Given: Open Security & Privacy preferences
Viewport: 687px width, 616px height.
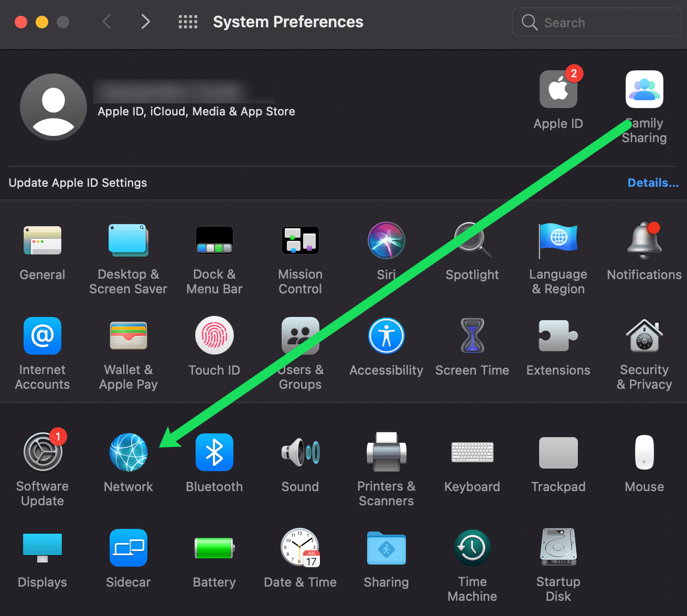Looking at the screenshot, I should coord(644,336).
